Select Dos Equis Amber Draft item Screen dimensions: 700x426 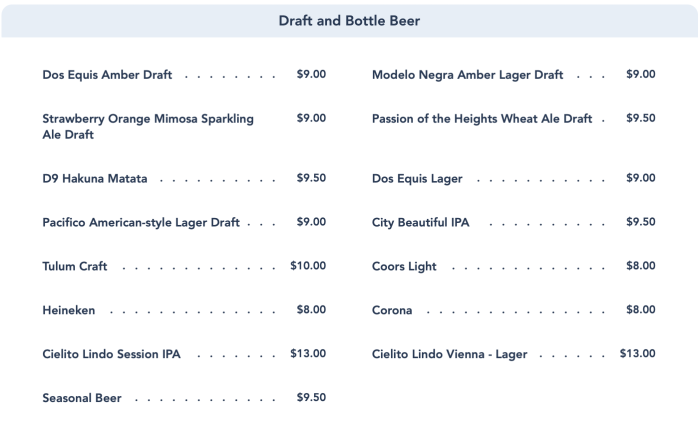pyautogui.click(x=107, y=75)
